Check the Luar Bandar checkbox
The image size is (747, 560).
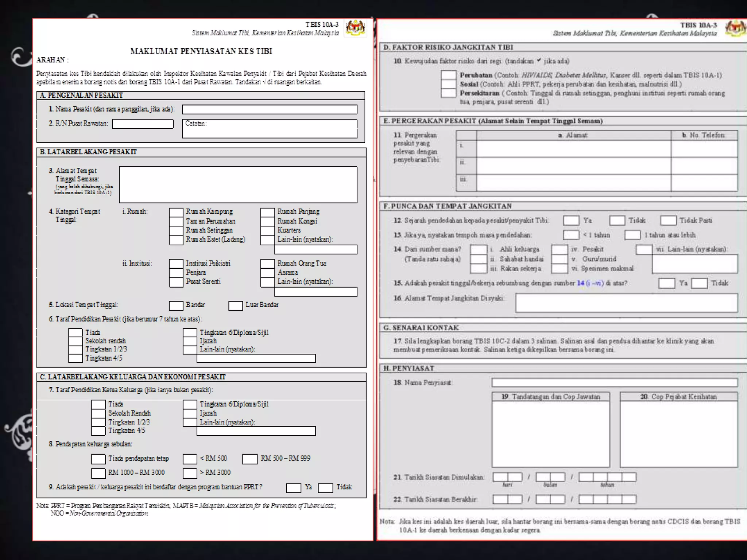tap(236, 306)
